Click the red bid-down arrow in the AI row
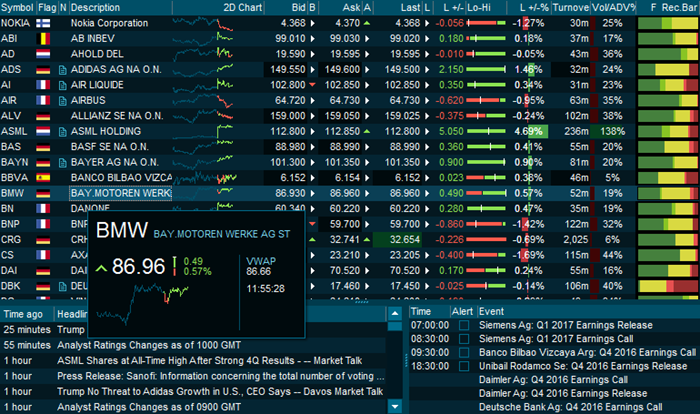The image size is (700, 414). pyautogui.click(x=312, y=84)
